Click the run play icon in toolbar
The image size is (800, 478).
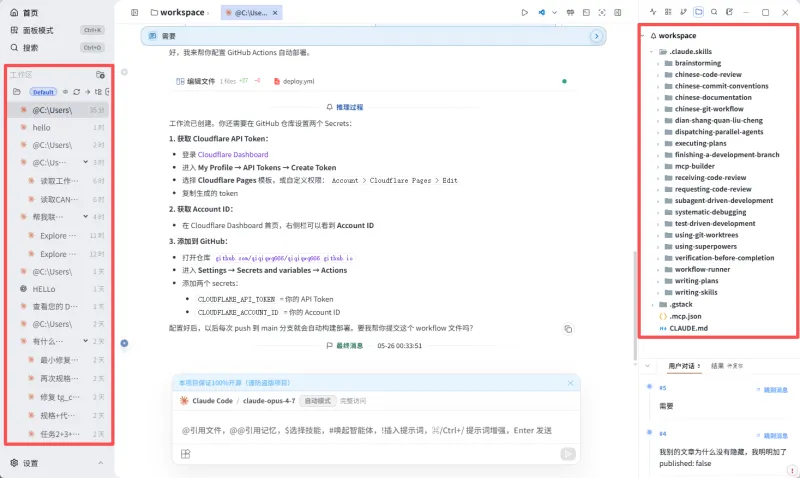coord(524,13)
